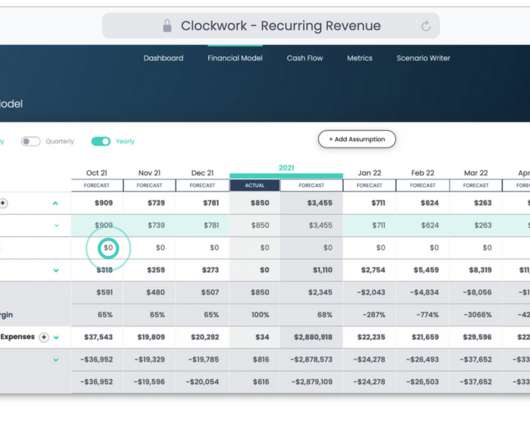Toggle the Quarterly view switch
The image size is (530, 442).
point(31,141)
